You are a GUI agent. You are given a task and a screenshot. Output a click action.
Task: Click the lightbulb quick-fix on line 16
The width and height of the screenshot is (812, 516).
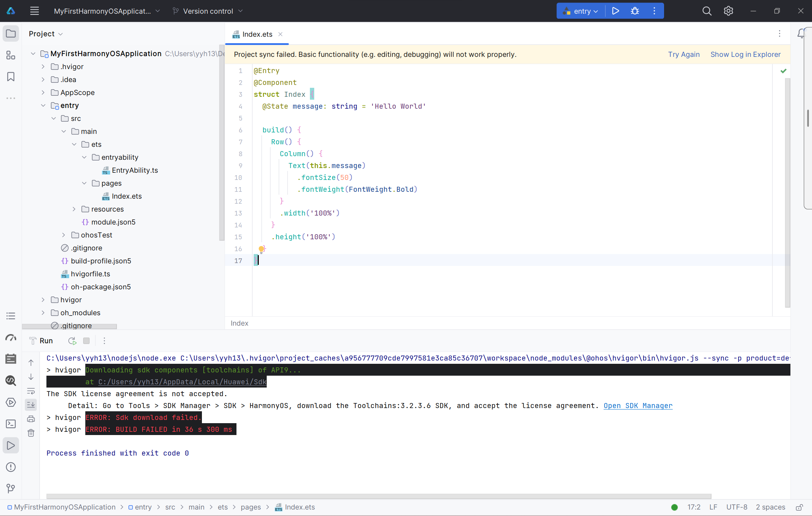coord(262,249)
